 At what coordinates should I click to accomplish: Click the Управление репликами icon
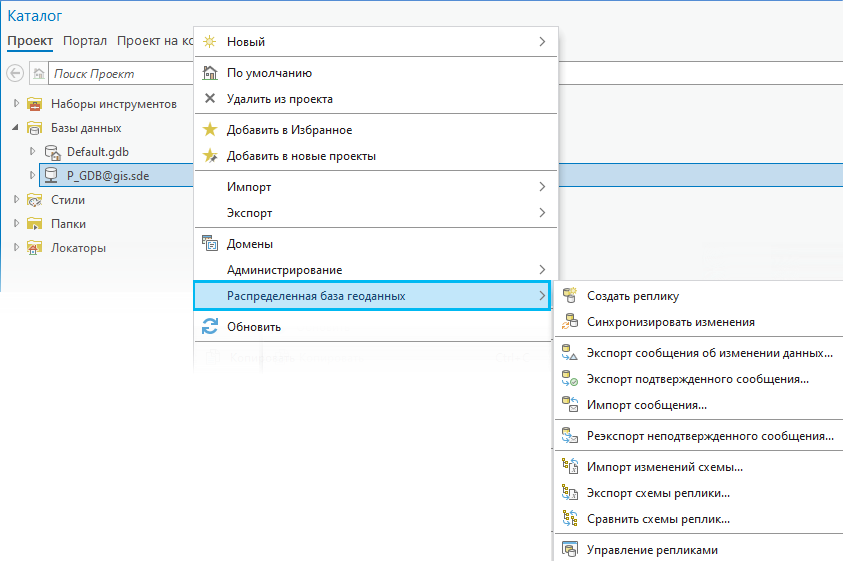[570, 550]
